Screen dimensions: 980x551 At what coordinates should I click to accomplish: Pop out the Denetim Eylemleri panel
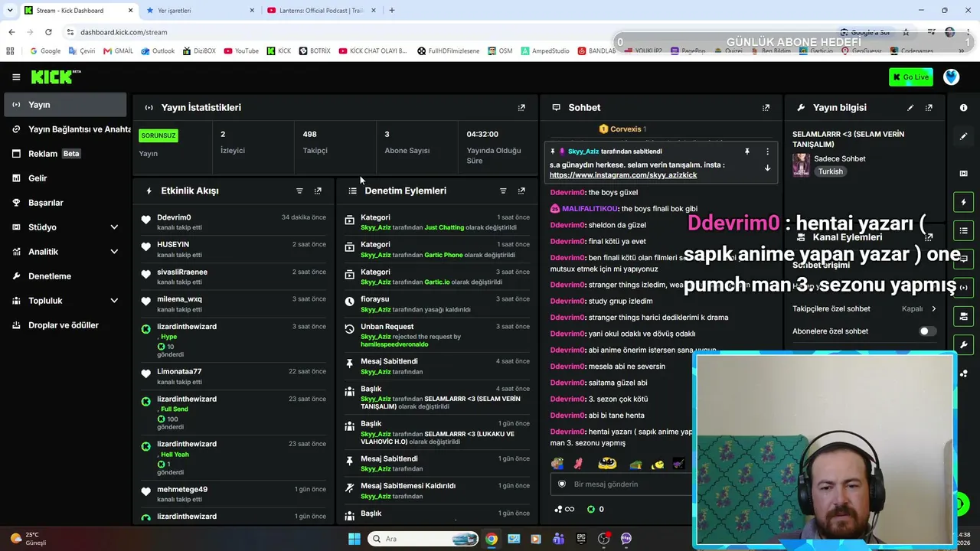point(521,191)
